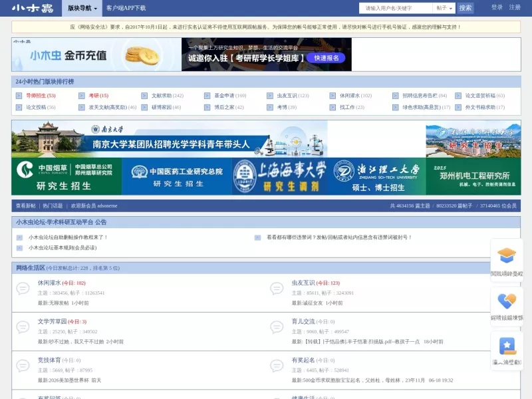Open 违禁词 announcement about 封号
Viewport: 532px width, 399px height.
point(339,237)
